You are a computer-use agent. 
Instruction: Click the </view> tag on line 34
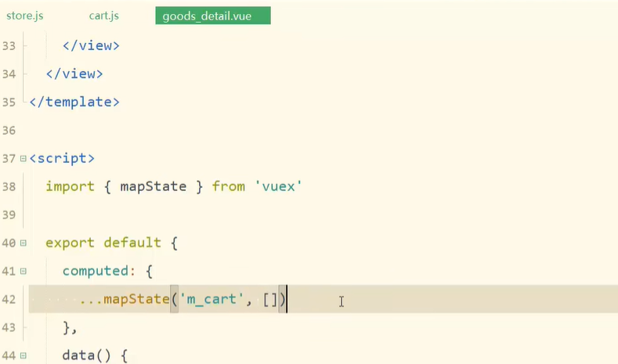pyautogui.click(x=74, y=74)
